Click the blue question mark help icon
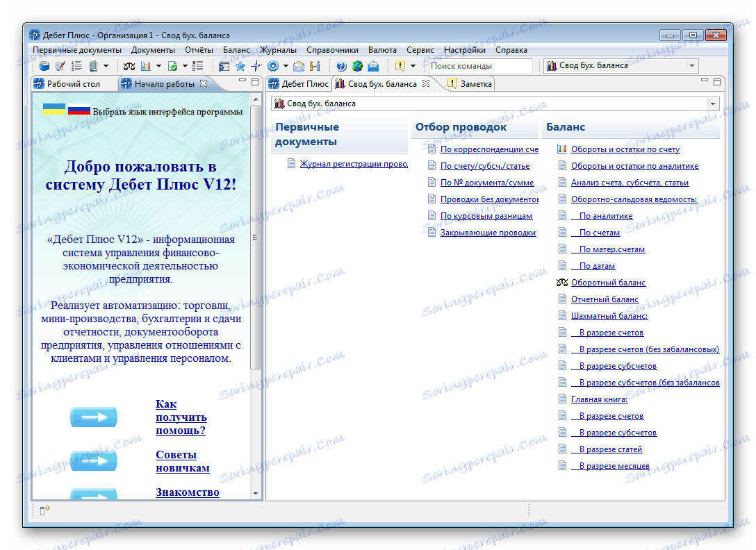This screenshot has height=550, width=756. 341,66
